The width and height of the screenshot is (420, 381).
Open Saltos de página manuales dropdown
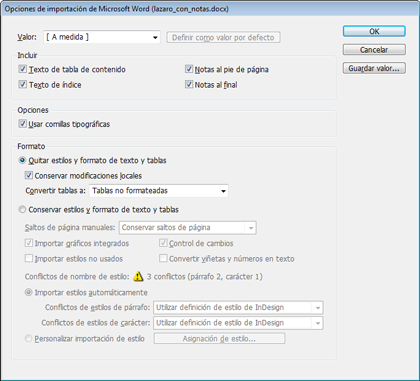(x=188, y=228)
